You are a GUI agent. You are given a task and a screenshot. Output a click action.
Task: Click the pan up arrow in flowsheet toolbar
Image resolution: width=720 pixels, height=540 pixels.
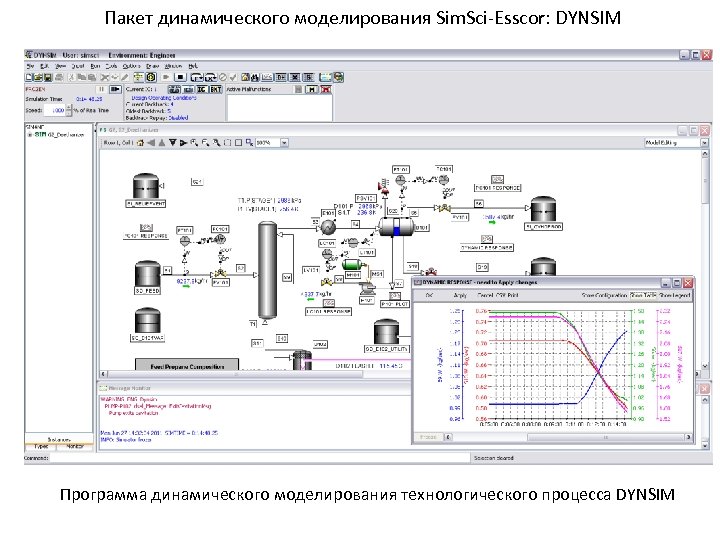coord(162,143)
